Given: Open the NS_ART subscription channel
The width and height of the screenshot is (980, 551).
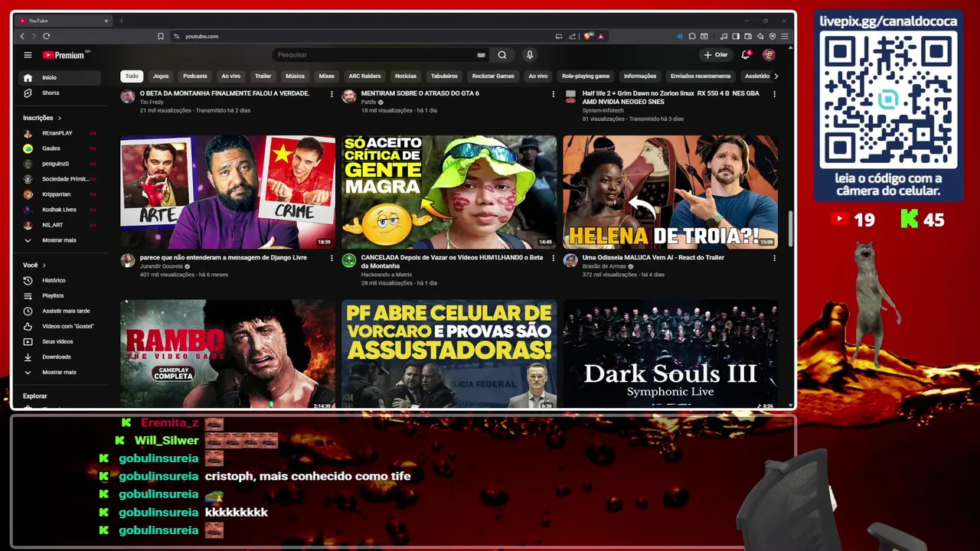Looking at the screenshot, I should [60, 225].
